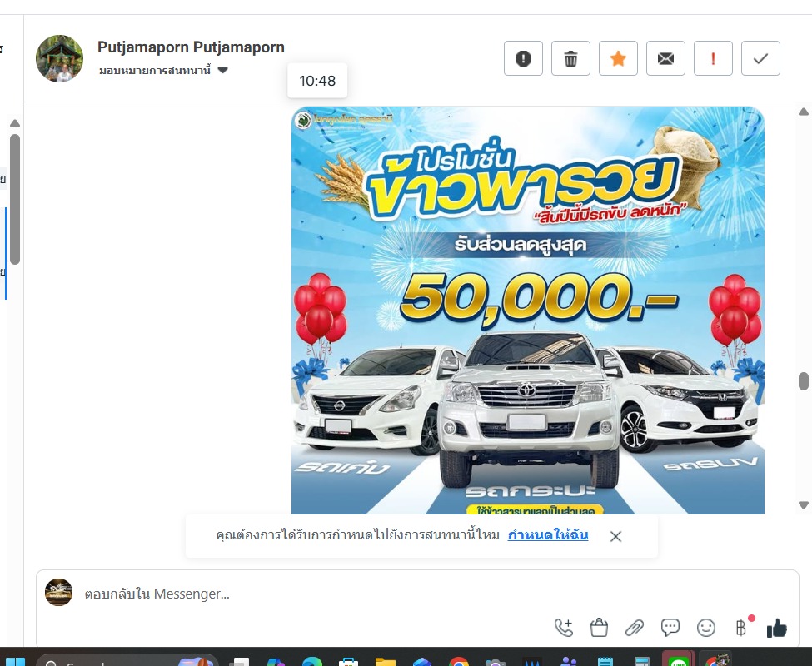Click chat scrollbar up arrow
Viewport: 812px width, 666px height.
pos(804,112)
